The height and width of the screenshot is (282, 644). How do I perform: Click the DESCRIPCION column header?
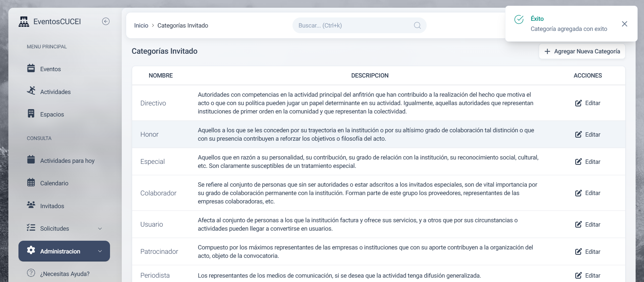pyautogui.click(x=370, y=76)
